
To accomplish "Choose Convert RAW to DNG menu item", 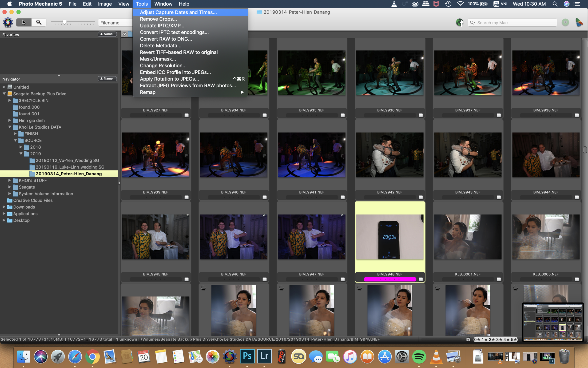I will click(x=190, y=39).
